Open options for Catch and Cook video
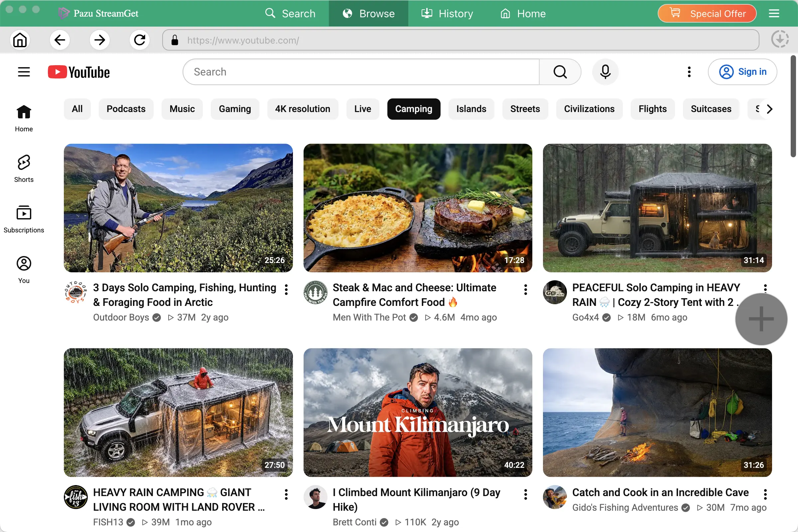The image size is (798, 532). point(765,494)
